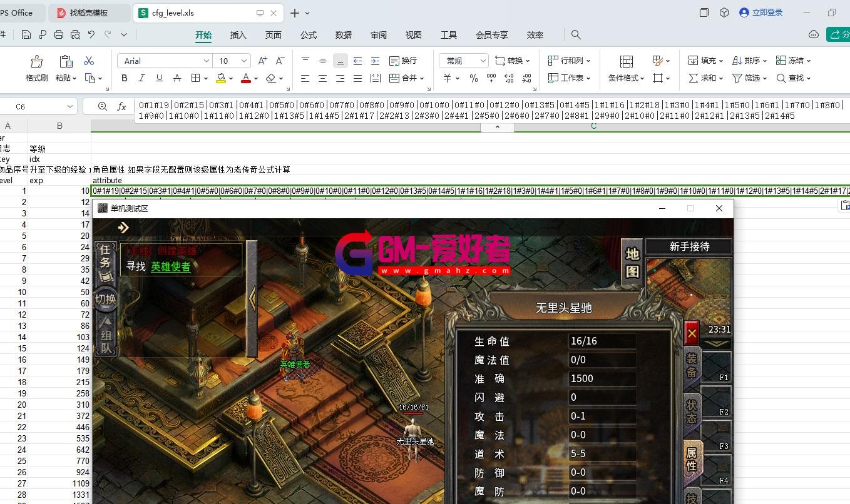Click the new tab plus icon
This screenshot has width=850, height=504.
pyautogui.click(x=295, y=13)
